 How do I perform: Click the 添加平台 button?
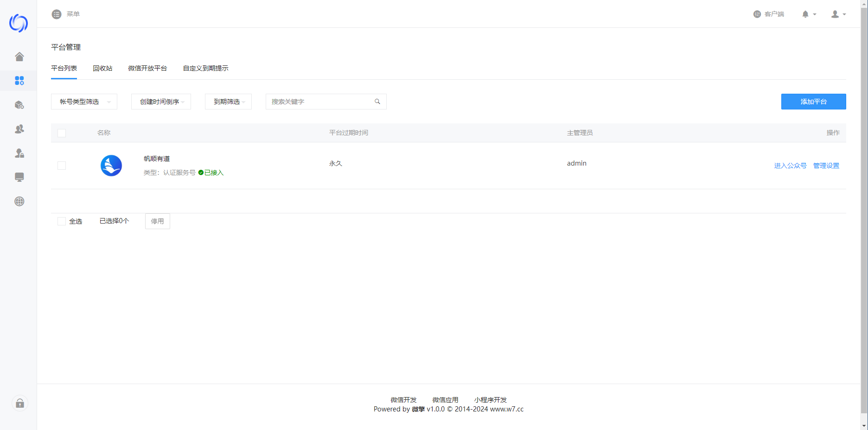(x=813, y=102)
